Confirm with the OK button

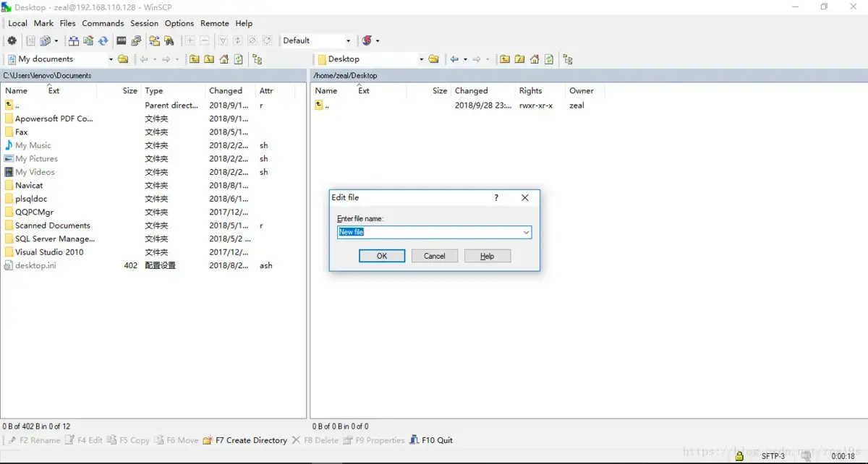click(382, 256)
